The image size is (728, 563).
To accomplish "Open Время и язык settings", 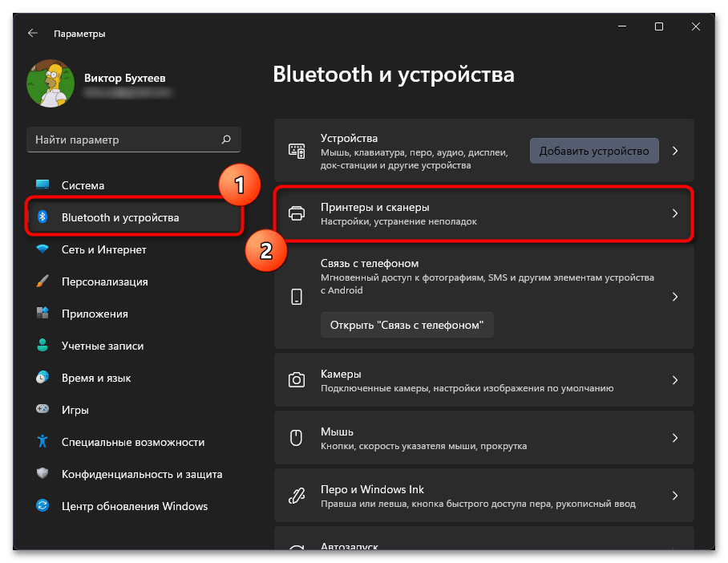I will coord(134,377).
